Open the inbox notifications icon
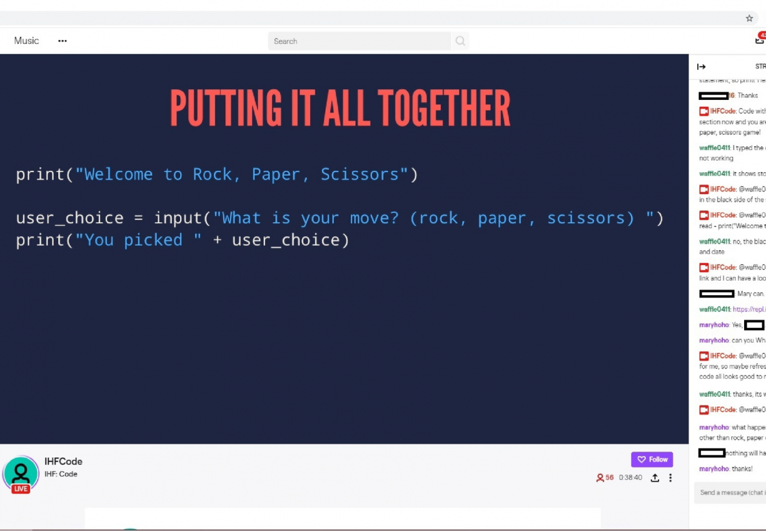This screenshot has height=532, width=766. point(759,40)
